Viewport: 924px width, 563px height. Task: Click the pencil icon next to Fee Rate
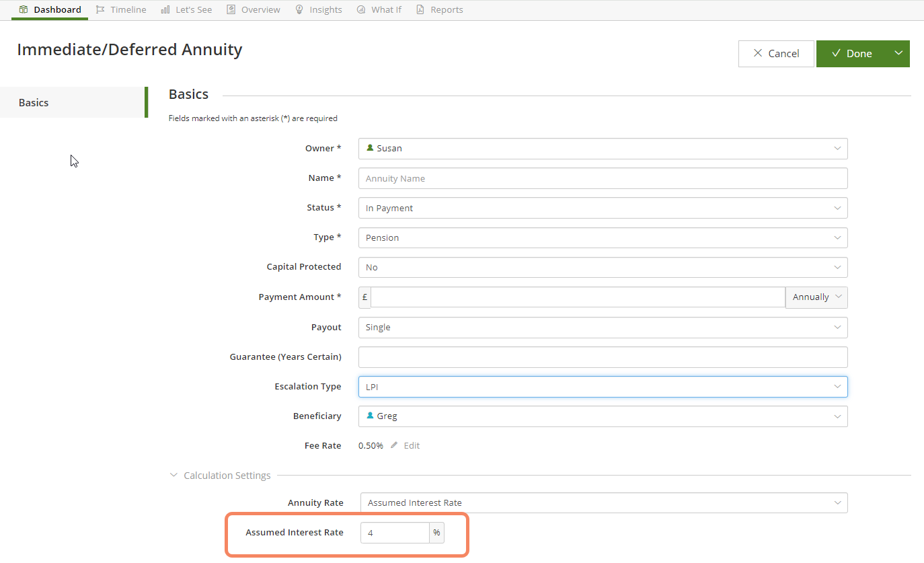click(395, 445)
